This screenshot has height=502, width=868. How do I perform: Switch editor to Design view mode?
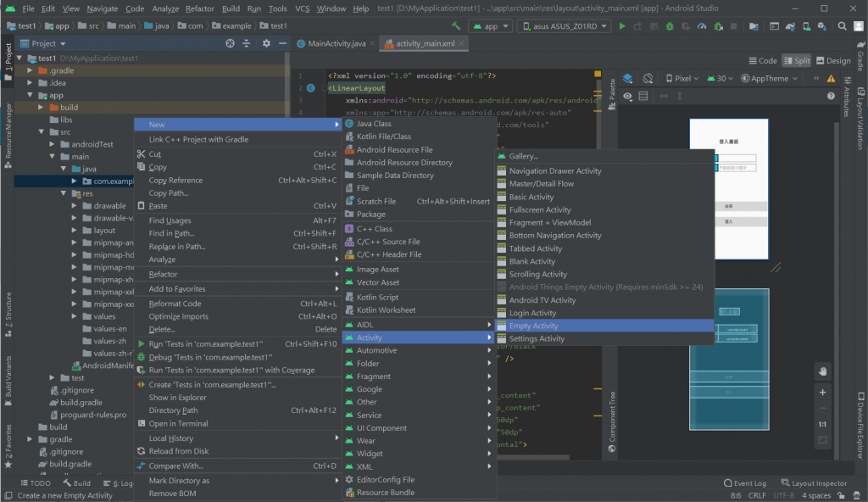point(832,60)
